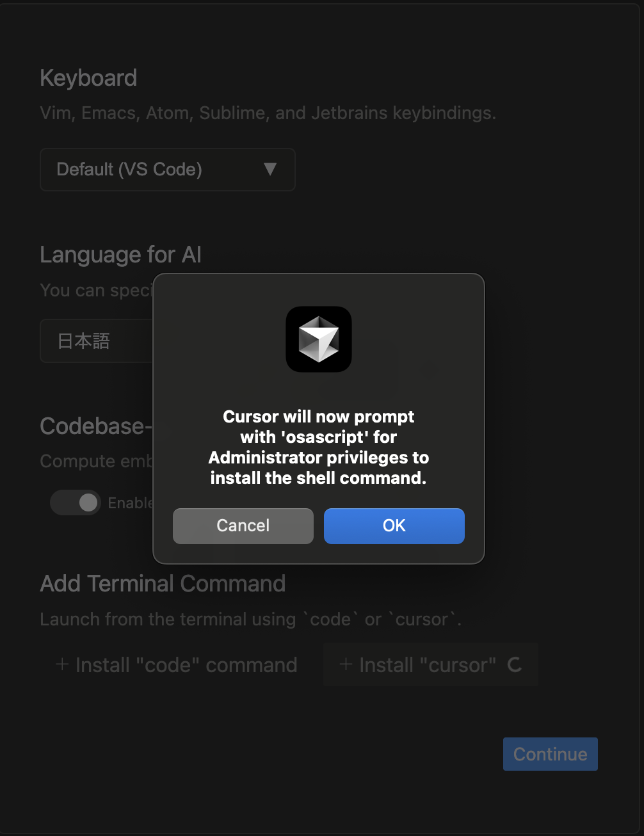Screen dimensions: 644x836
Task: Click the "Launch from the terminal" description text
Action: point(251,620)
